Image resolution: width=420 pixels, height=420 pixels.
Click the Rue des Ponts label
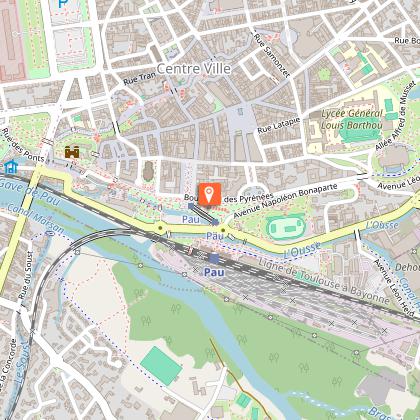pos(22,145)
